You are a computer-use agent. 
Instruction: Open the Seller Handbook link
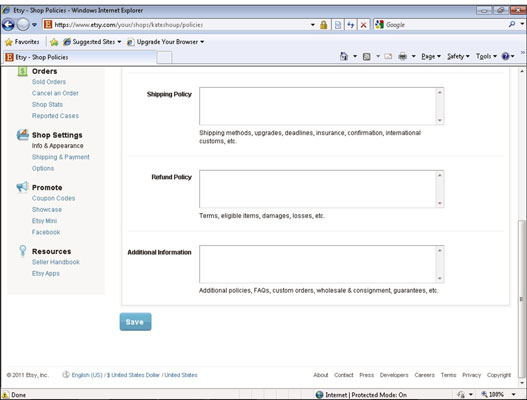[56, 262]
